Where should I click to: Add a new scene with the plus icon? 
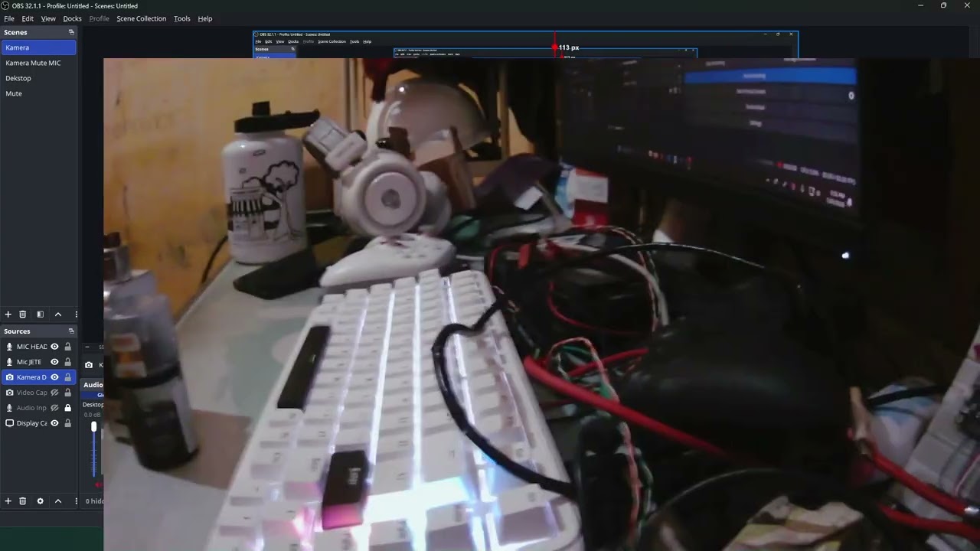(x=8, y=315)
